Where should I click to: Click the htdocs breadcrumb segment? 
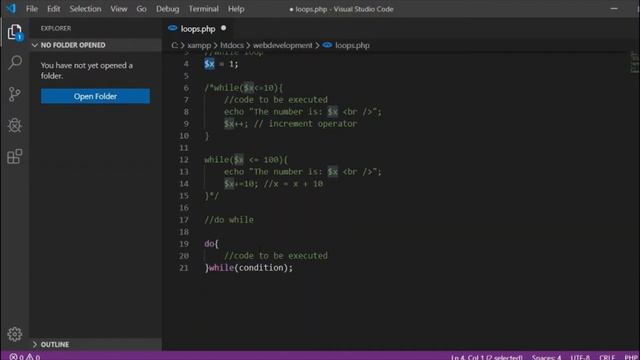tap(232, 45)
